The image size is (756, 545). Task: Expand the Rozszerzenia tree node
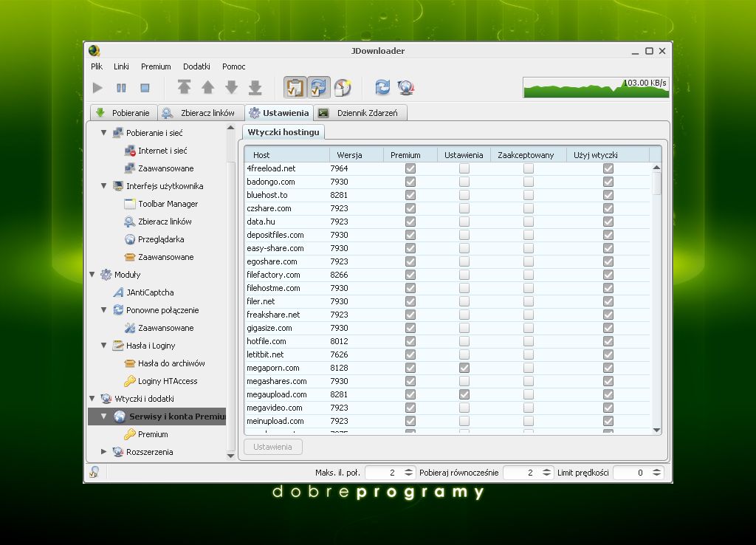click(x=103, y=452)
